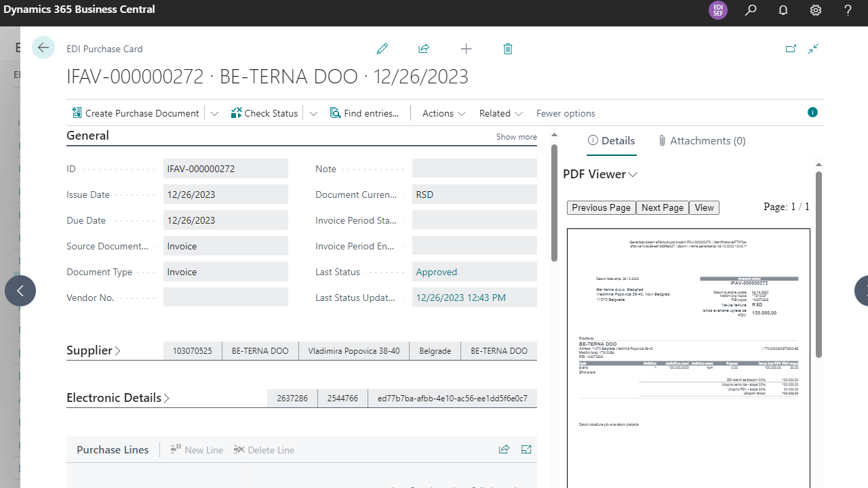The width and height of the screenshot is (868, 488).
Task: Open the search magnifier icon
Action: 751,10
